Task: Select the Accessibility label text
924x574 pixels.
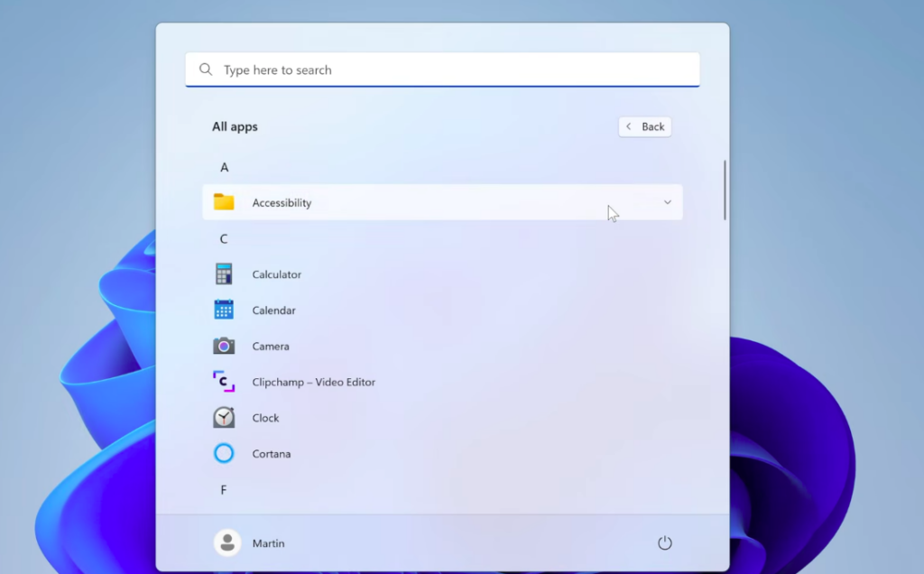Action: click(282, 203)
